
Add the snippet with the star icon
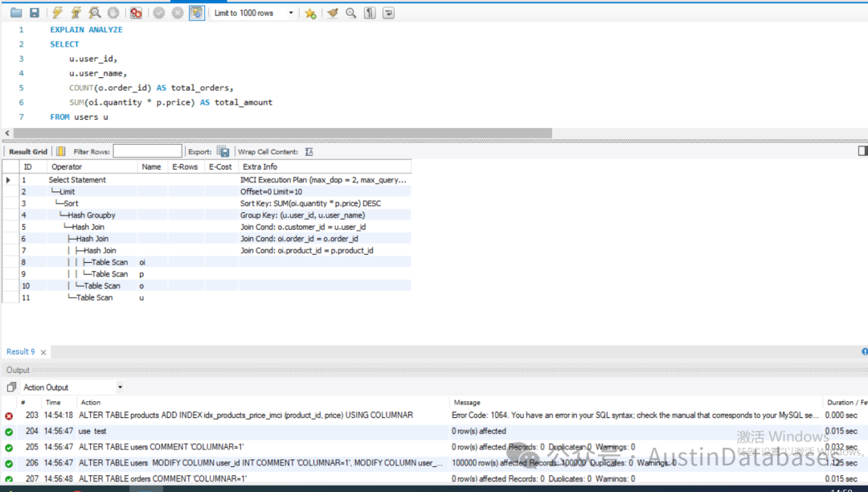coord(310,13)
